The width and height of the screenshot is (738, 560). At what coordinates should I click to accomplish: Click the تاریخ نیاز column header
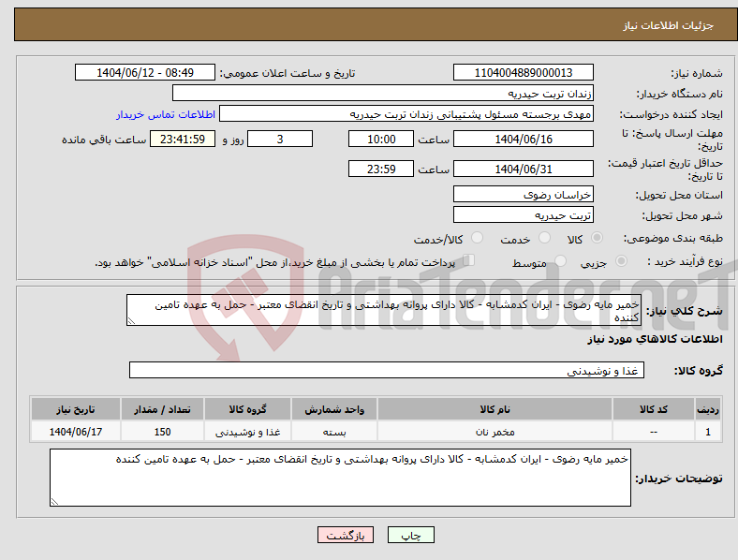pyautogui.click(x=76, y=409)
